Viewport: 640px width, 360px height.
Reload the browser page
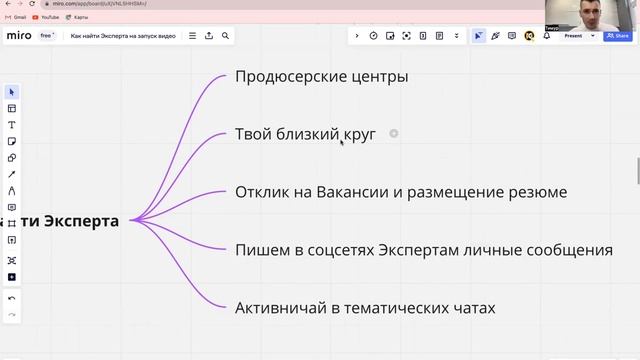tap(32, 3)
